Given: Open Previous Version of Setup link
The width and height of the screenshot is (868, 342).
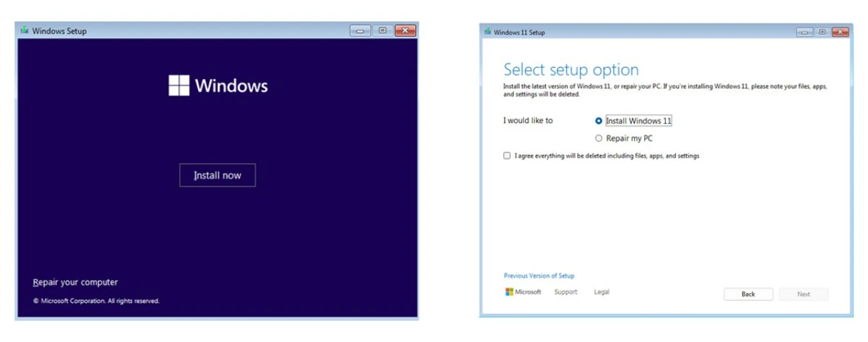Looking at the screenshot, I should pos(539,275).
